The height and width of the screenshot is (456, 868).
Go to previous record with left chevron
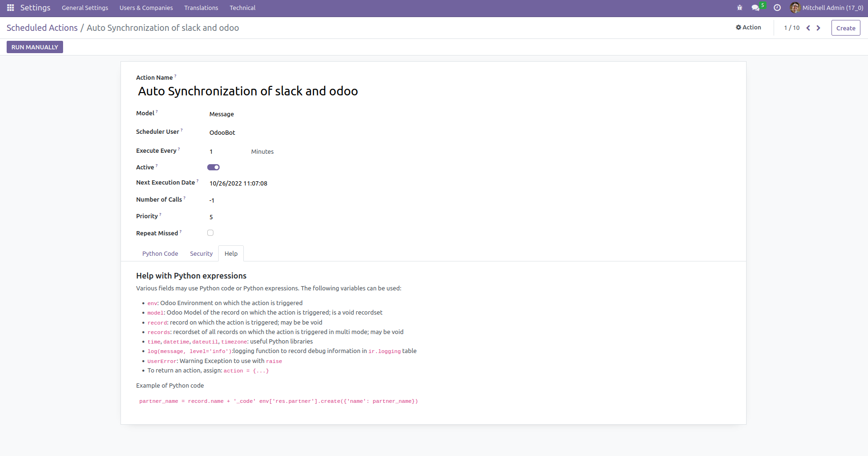(x=808, y=28)
